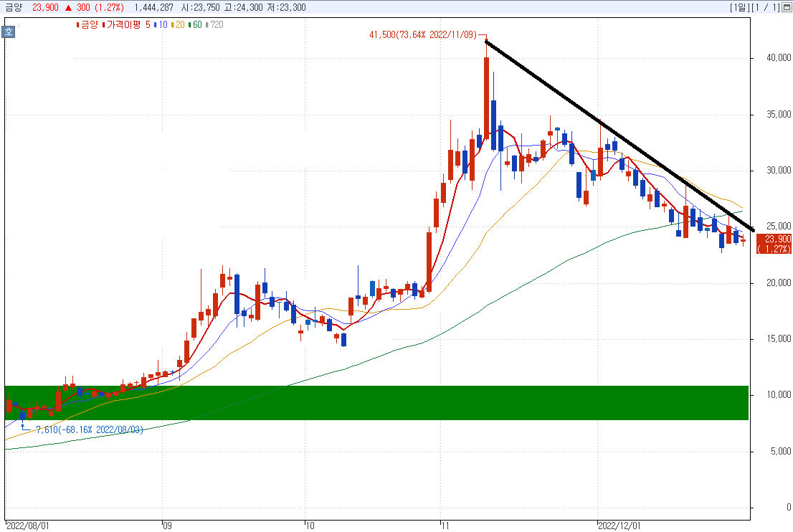The image size is (793, 532).
Task: Click the 저:23,300 low price text
Action: pos(286,8)
